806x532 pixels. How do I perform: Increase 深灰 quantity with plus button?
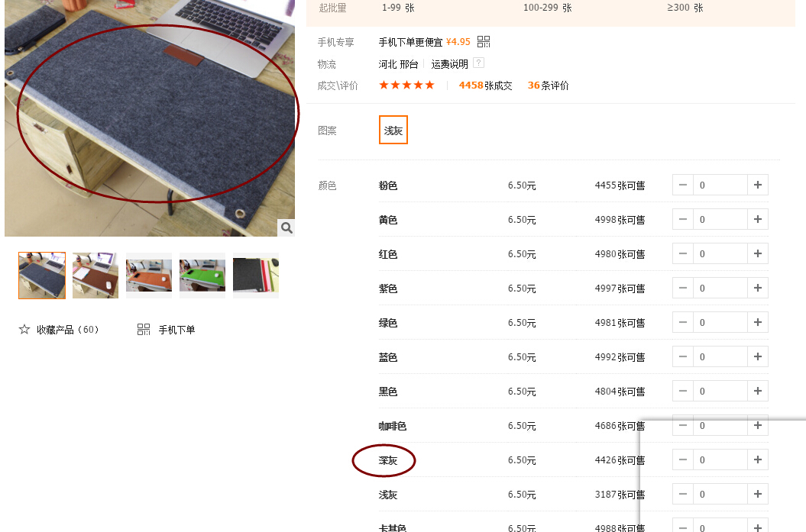758,459
